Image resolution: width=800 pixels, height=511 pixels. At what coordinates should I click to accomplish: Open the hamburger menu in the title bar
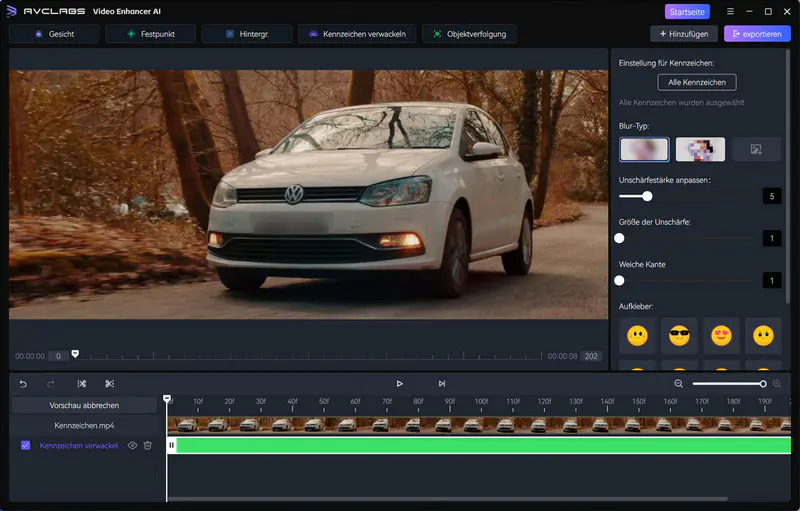(x=730, y=12)
